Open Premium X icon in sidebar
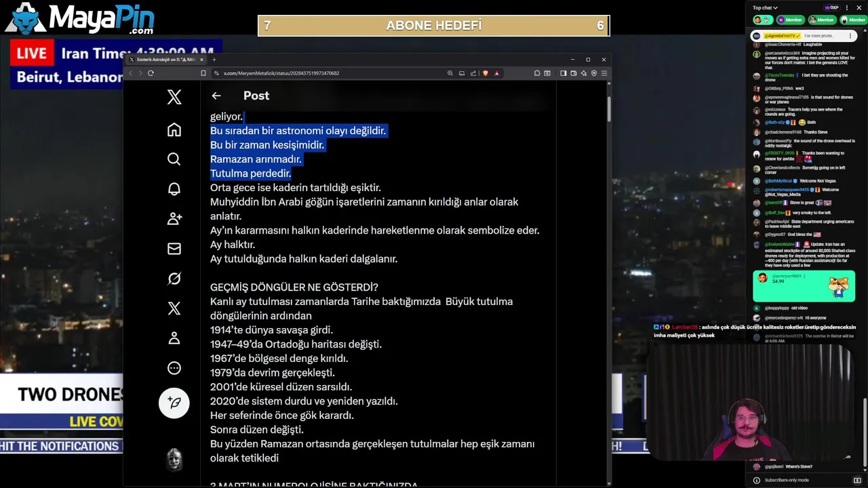The height and width of the screenshot is (488, 868). point(174,308)
